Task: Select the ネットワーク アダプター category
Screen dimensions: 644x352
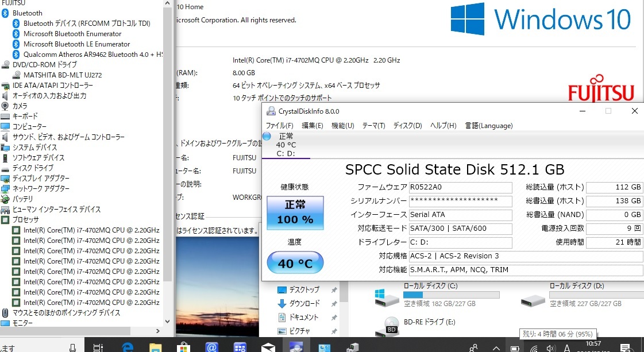Action: [x=41, y=188]
